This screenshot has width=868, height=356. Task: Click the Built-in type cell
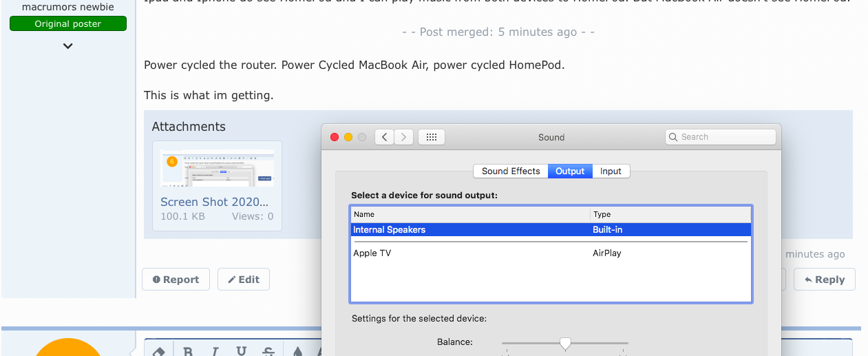[x=608, y=230]
